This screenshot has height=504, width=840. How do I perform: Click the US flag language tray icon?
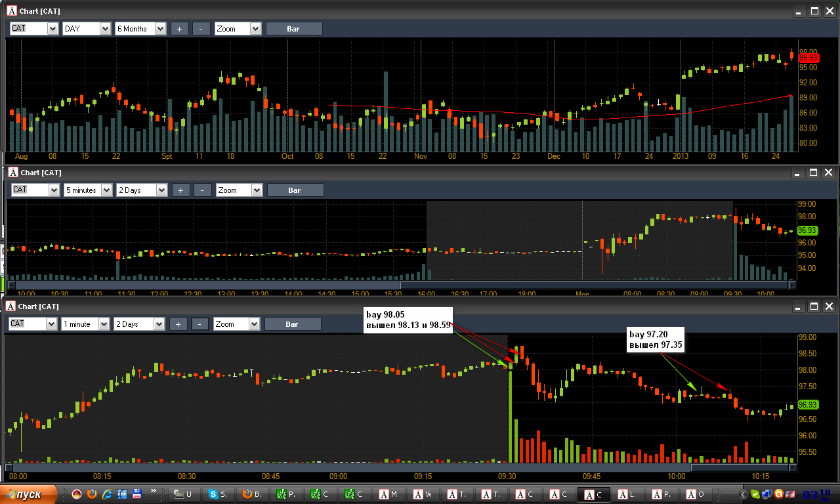coord(790,494)
